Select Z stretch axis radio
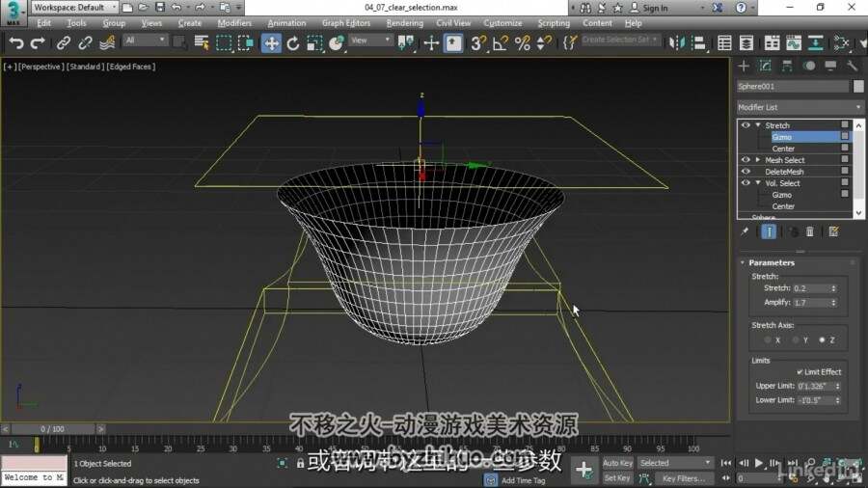 (x=822, y=340)
